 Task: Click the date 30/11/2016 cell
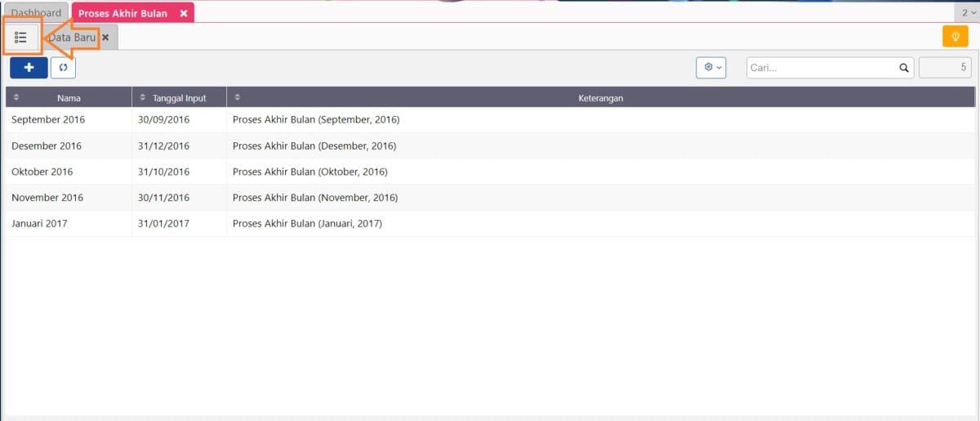click(x=163, y=197)
